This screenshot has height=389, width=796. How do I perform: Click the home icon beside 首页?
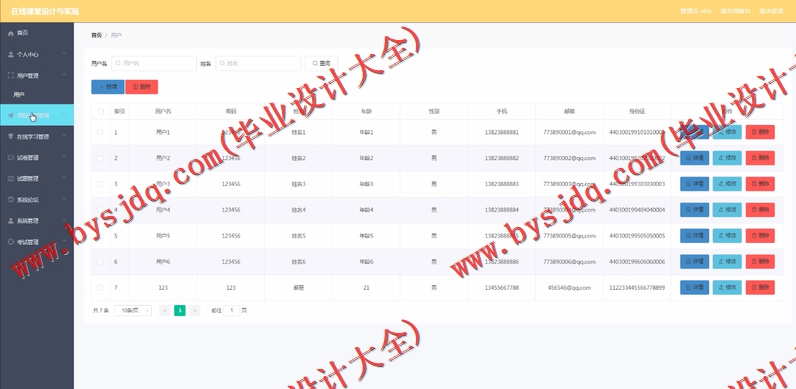tap(11, 33)
